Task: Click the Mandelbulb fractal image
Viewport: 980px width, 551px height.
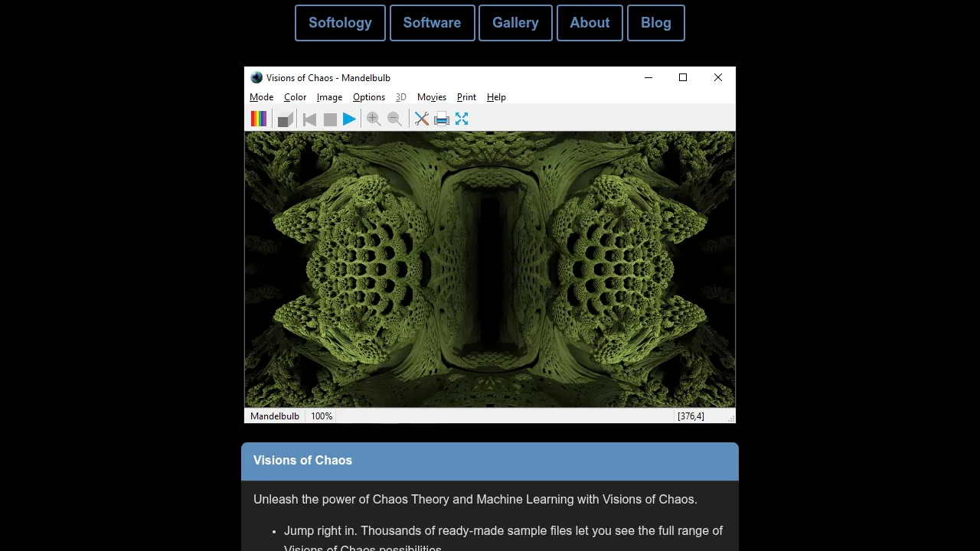Action: click(x=490, y=269)
